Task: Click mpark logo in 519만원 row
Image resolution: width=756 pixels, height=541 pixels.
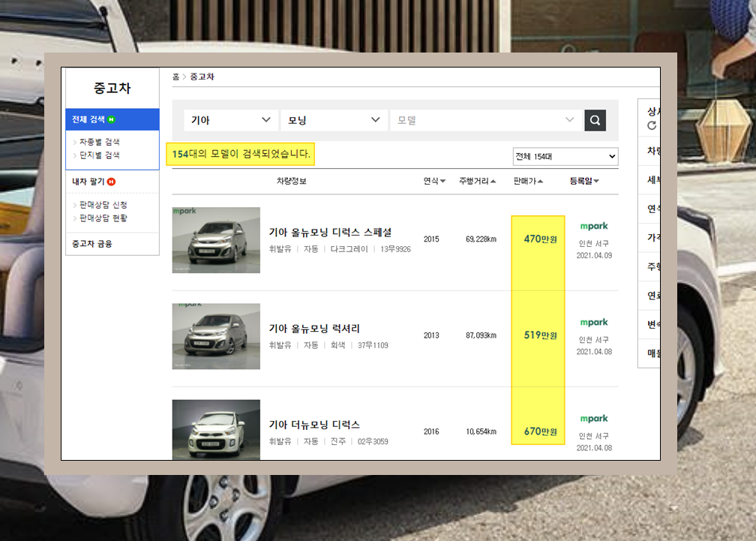Action: click(x=594, y=322)
